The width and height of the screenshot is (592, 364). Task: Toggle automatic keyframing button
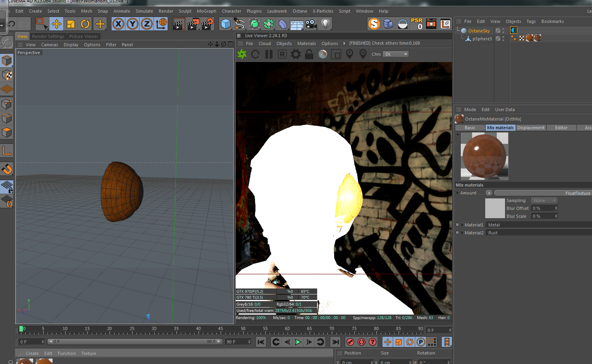(361, 342)
